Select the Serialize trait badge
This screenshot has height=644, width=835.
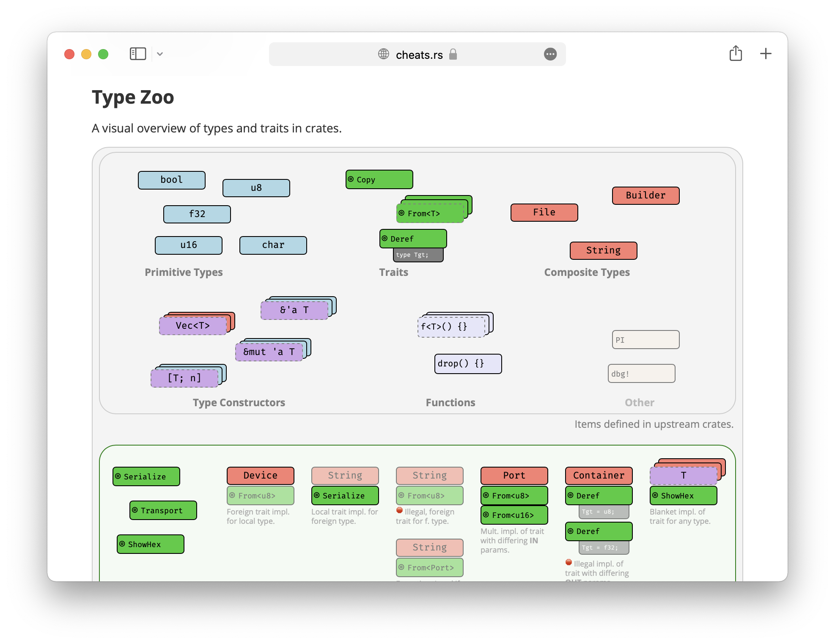tap(146, 476)
